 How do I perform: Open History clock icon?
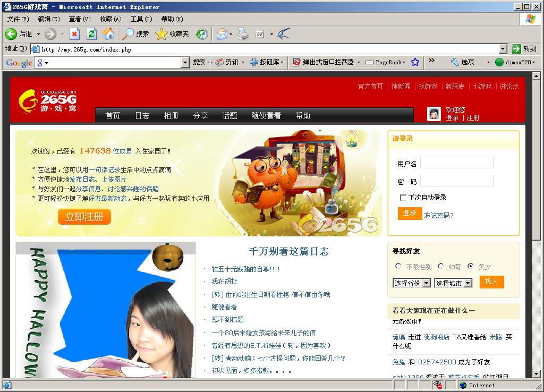tap(201, 33)
